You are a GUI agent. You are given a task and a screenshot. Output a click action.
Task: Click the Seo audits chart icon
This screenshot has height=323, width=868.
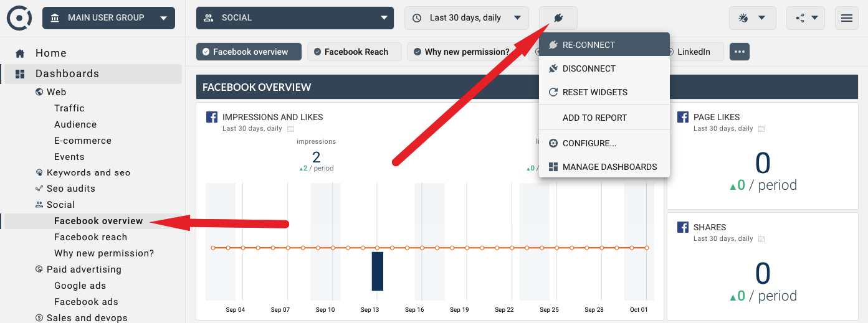40,189
